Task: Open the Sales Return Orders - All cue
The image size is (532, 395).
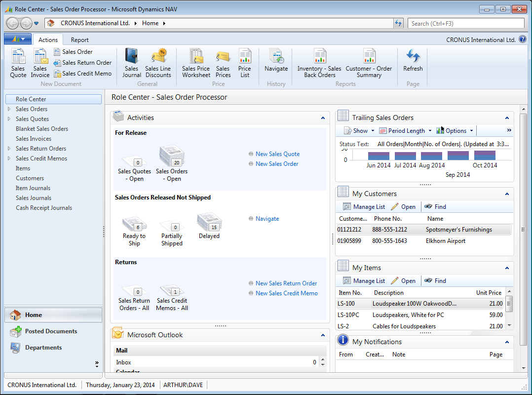Action: coord(134,298)
